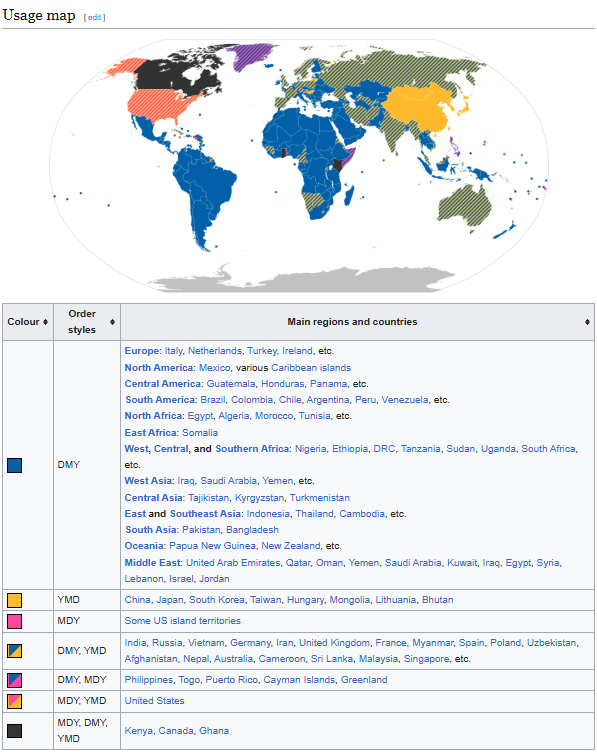Open the Kenya link
The height and width of the screenshot is (752, 597).
[139, 731]
